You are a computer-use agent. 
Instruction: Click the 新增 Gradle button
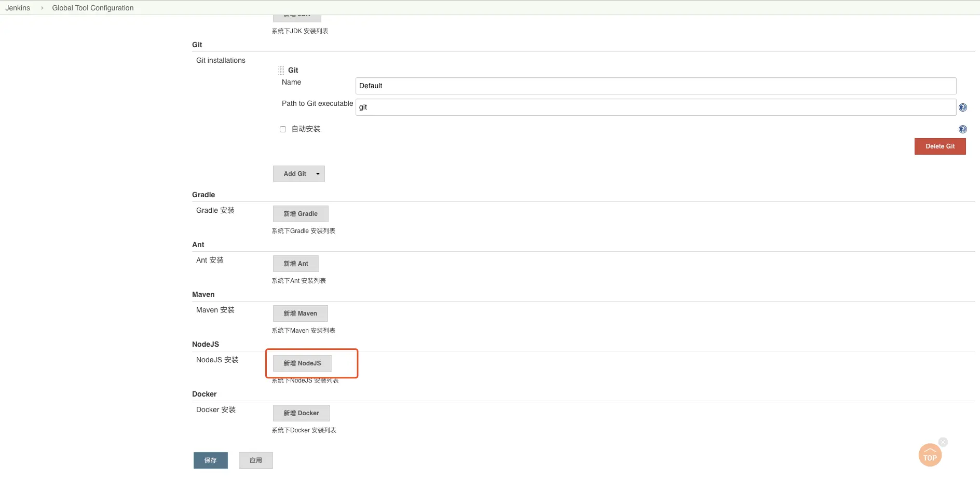[x=301, y=214]
